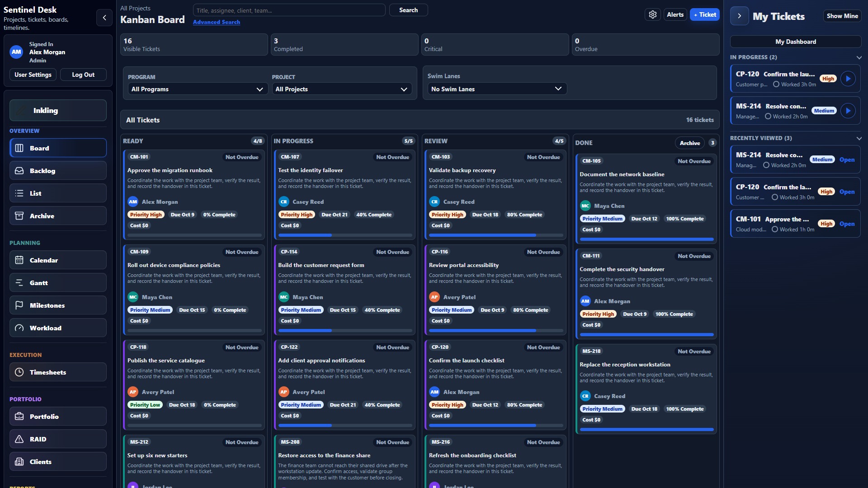
Task: Click the AM avatar next to Alex Morgan
Action: coord(16,52)
